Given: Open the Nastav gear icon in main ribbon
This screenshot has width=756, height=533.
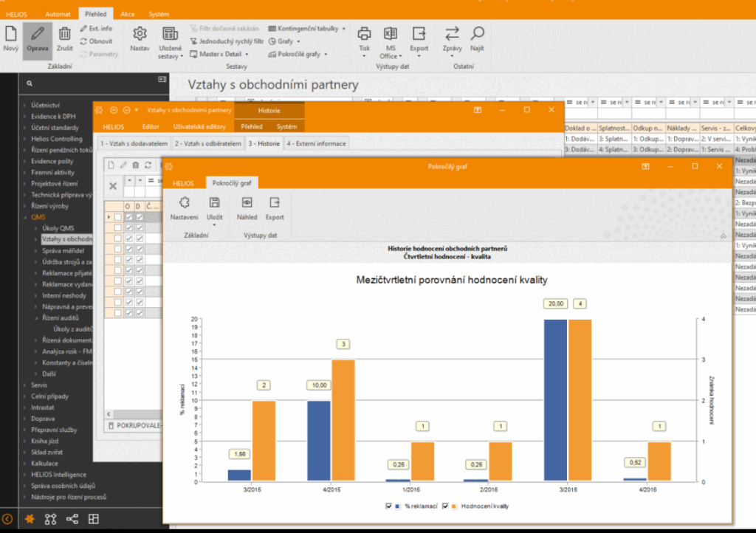Looking at the screenshot, I should point(140,34).
